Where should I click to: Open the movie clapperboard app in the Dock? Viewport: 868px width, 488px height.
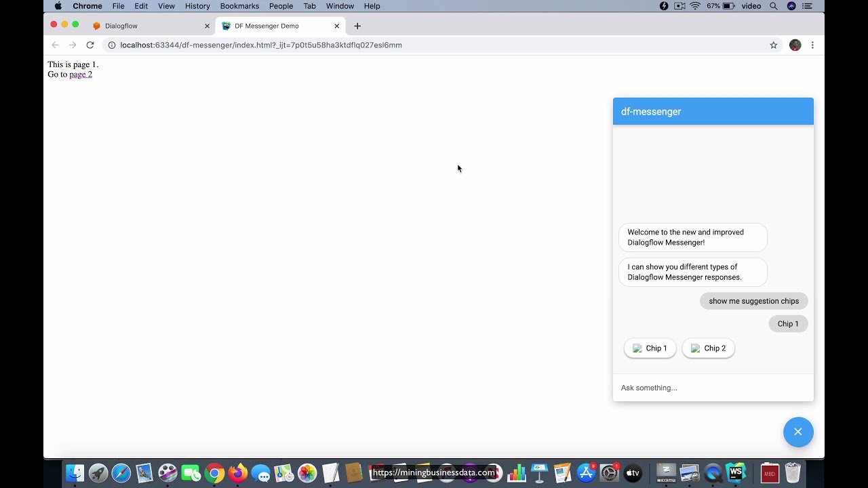coord(167,472)
